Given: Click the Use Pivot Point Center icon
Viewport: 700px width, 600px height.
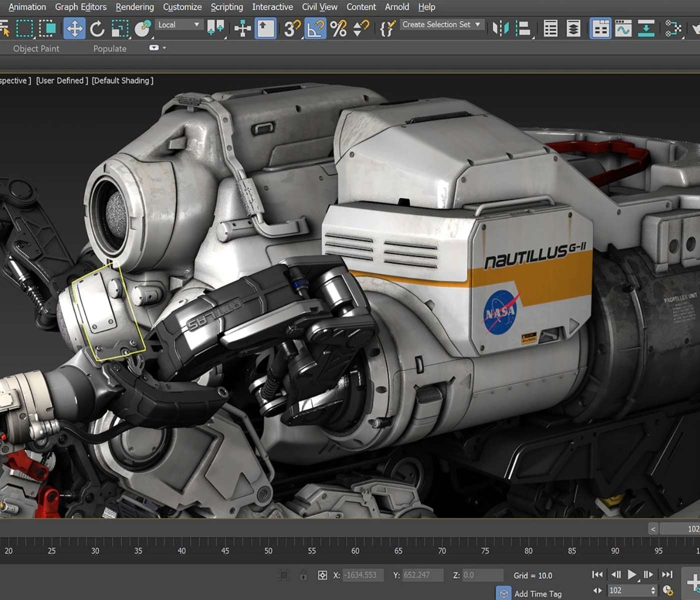Looking at the screenshot, I should click(215, 28).
